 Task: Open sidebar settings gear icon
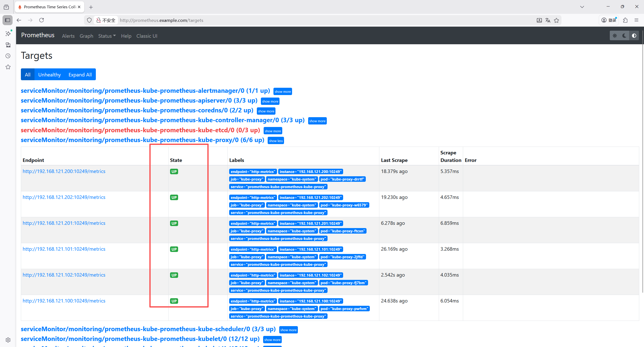(x=8, y=340)
